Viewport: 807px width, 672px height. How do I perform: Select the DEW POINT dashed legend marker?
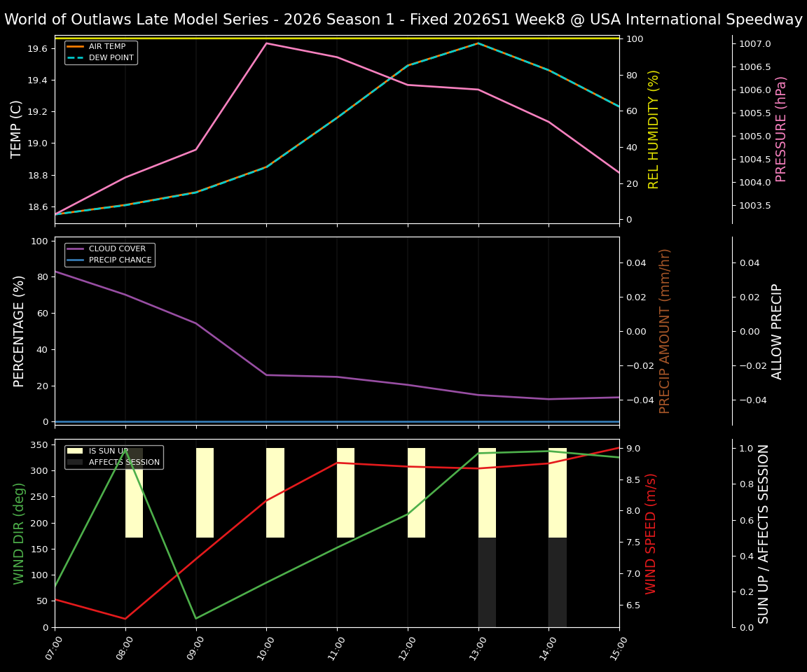pyautogui.click(x=77, y=57)
